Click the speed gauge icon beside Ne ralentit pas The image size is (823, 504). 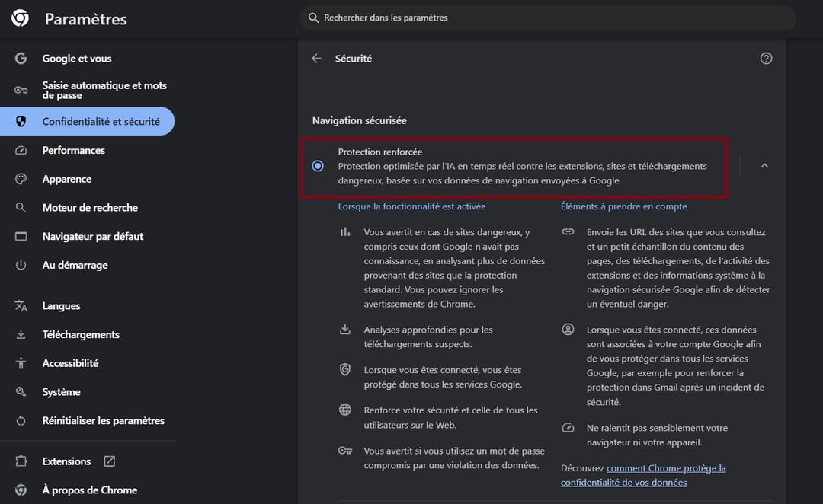pyautogui.click(x=568, y=428)
